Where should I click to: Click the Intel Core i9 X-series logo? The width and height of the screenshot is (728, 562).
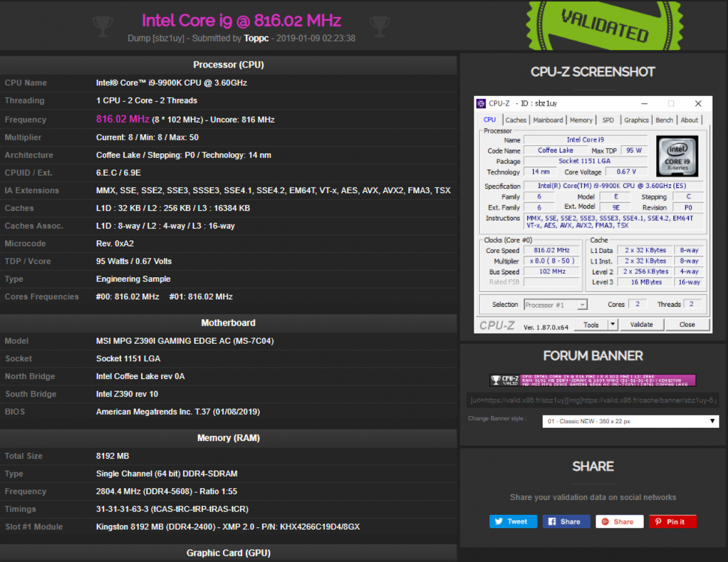point(677,156)
